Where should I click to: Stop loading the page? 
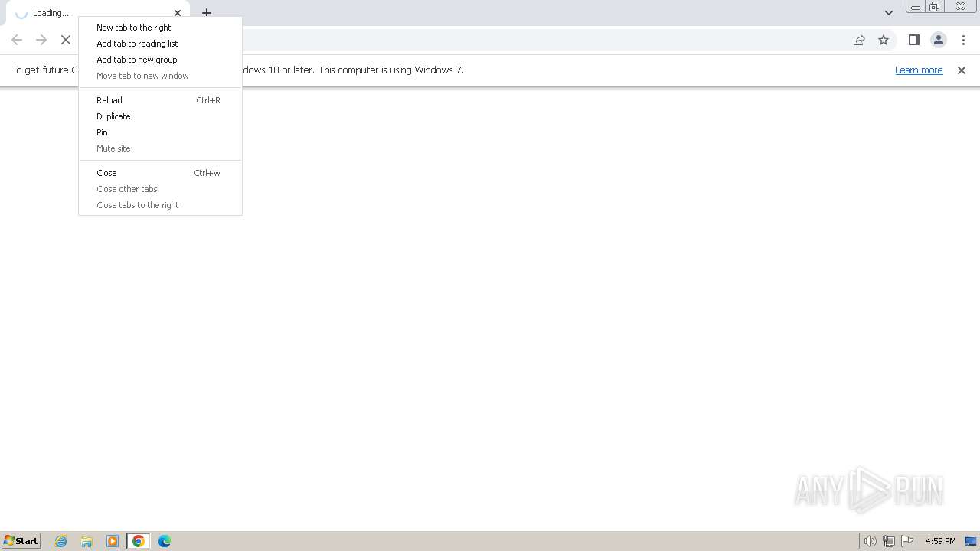(x=66, y=40)
